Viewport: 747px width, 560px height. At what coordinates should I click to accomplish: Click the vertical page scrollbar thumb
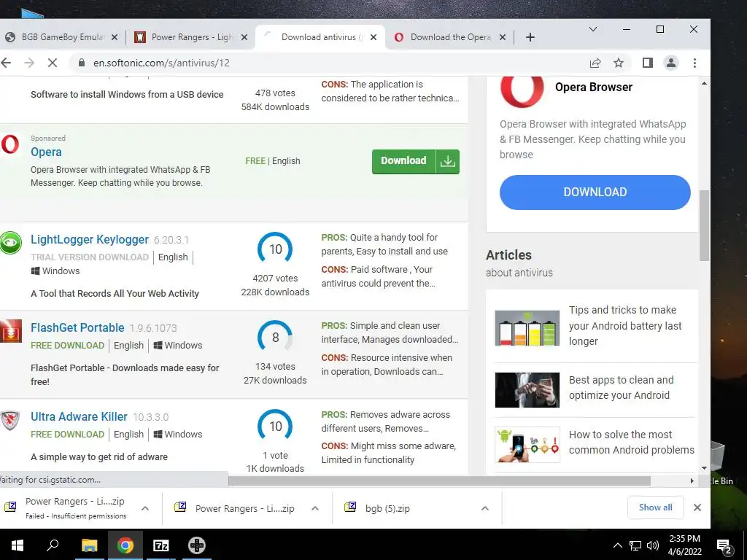pyautogui.click(x=704, y=225)
